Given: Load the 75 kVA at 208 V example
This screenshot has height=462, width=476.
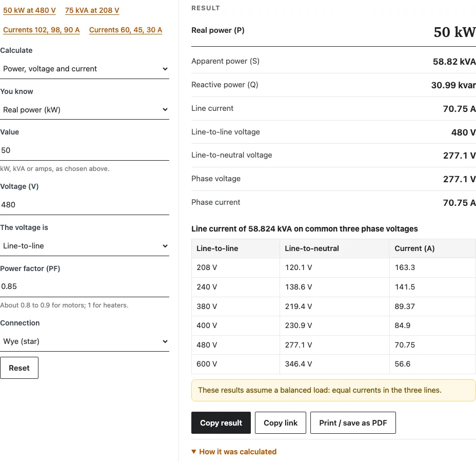Looking at the screenshot, I should pyautogui.click(x=92, y=10).
